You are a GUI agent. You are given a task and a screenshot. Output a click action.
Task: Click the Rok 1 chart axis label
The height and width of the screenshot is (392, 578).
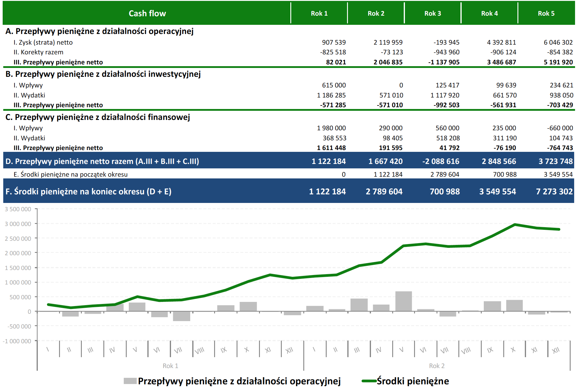(170, 366)
